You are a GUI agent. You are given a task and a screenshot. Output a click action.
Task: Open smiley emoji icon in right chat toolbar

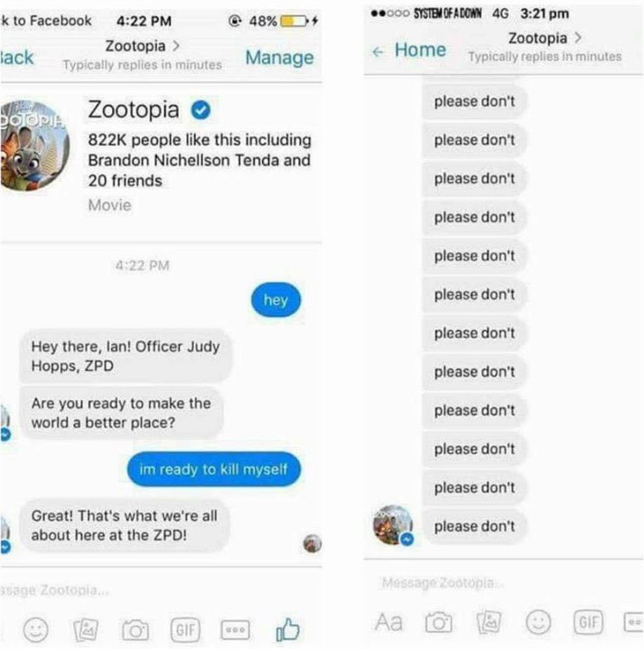[538, 622]
